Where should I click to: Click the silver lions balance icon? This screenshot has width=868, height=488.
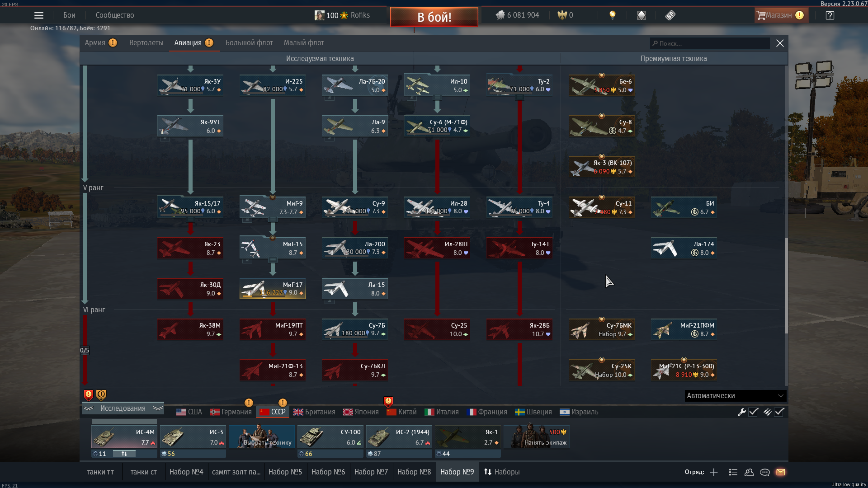(x=500, y=15)
